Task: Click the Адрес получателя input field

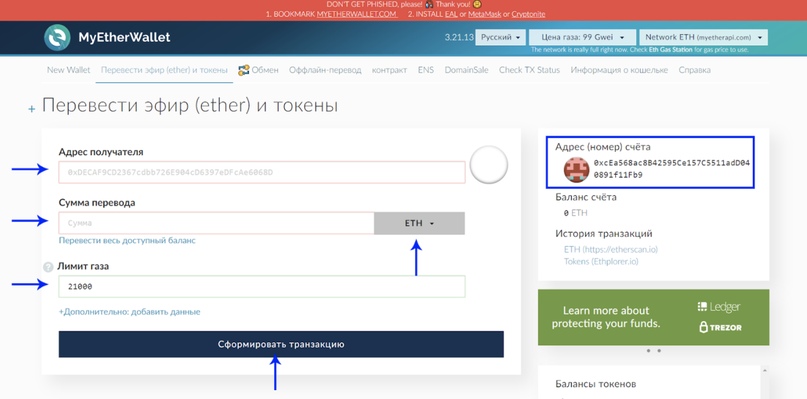Action: click(262, 172)
